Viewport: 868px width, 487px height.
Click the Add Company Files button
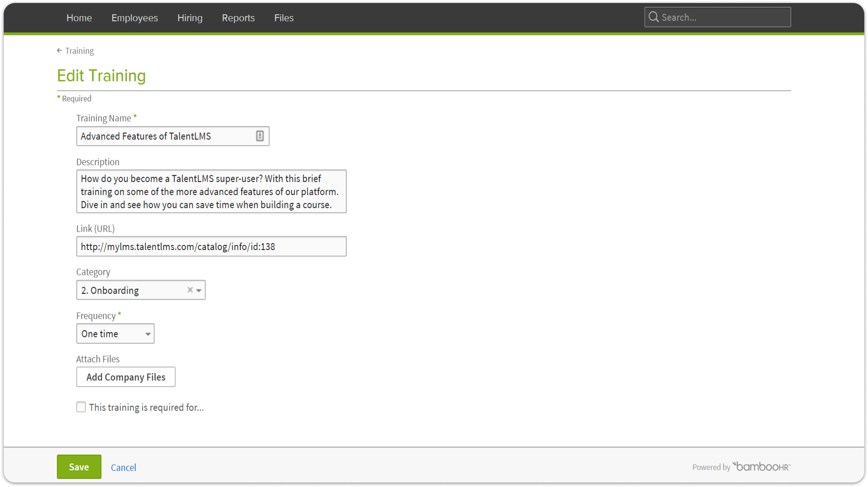point(126,377)
